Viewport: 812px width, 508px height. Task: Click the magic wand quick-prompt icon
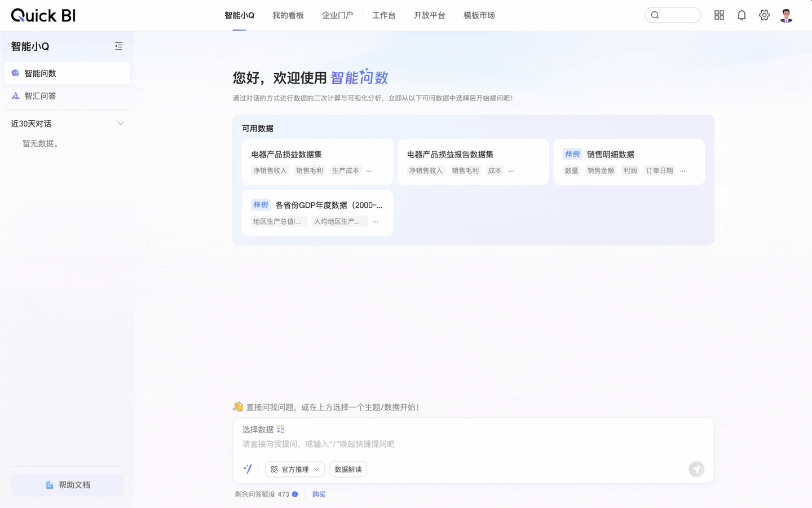[248, 469]
